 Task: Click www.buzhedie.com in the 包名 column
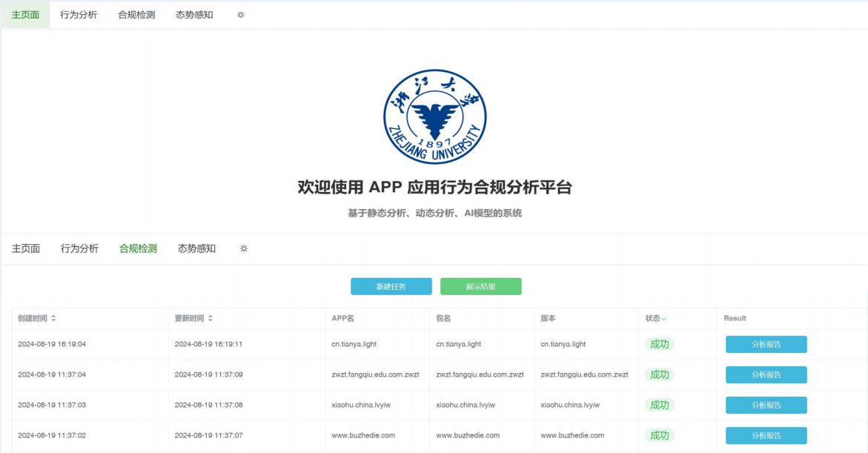tap(468, 436)
